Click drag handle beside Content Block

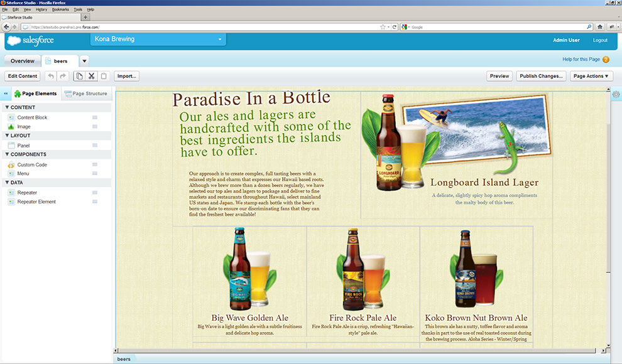click(95, 117)
